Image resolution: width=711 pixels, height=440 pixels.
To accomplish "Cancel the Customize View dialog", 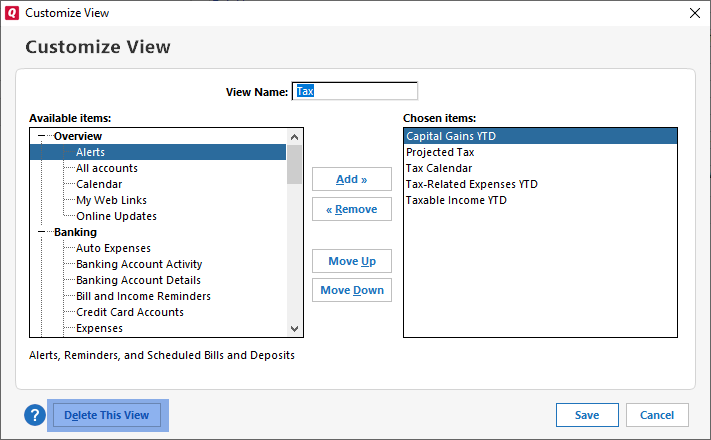I will point(656,415).
